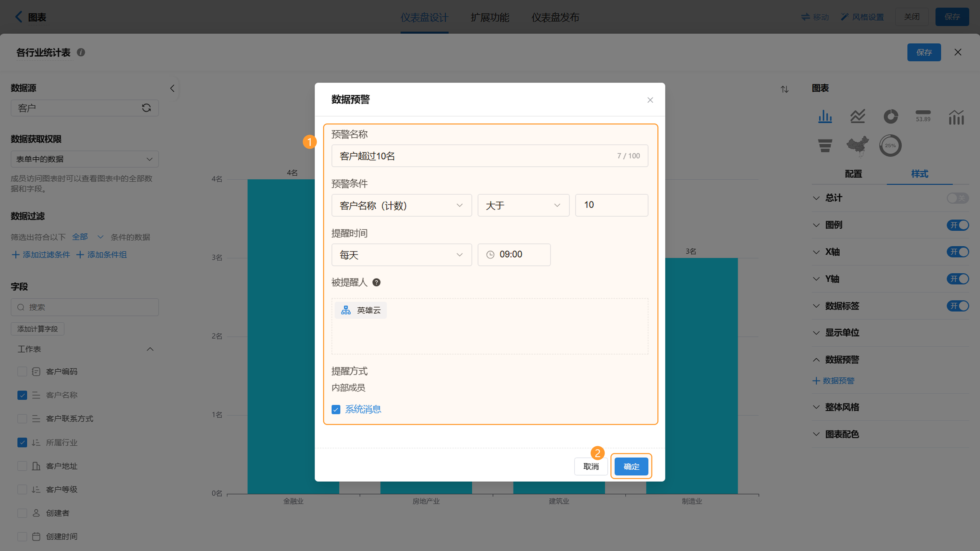Select the 53.89 indicator card chart icon
980x551 pixels.
pos(923,116)
